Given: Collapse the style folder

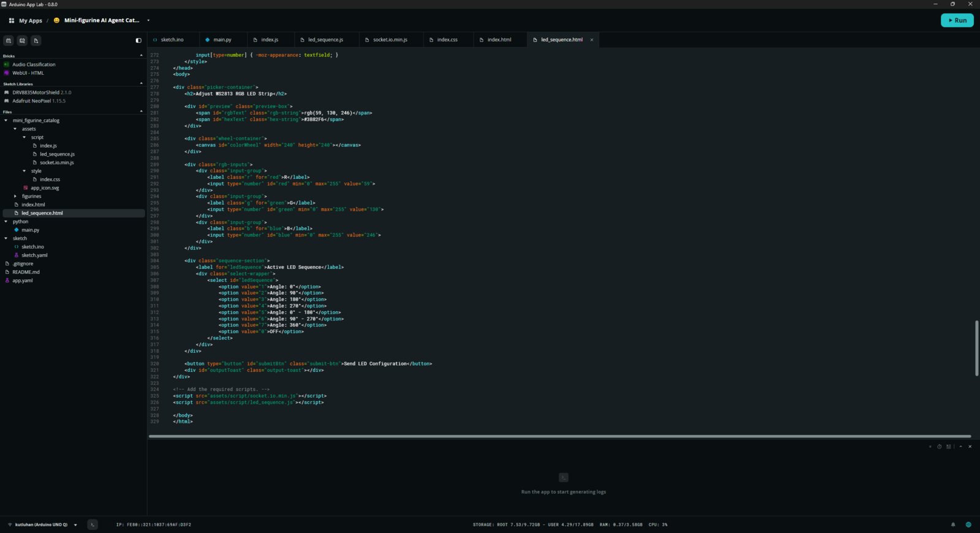Looking at the screenshot, I should pyautogui.click(x=24, y=171).
